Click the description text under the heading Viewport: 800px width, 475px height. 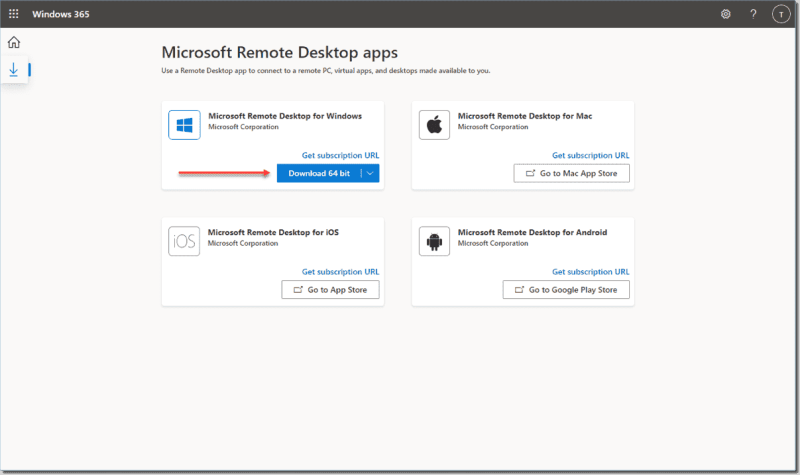(326, 71)
